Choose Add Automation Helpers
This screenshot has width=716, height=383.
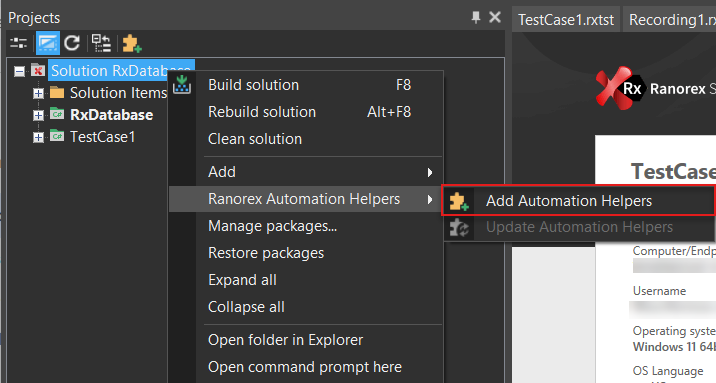pos(578,200)
